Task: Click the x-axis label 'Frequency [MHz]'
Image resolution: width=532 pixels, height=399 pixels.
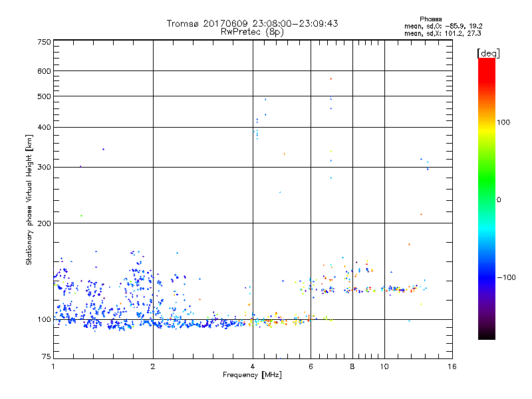Action: pyautogui.click(x=252, y=375)
